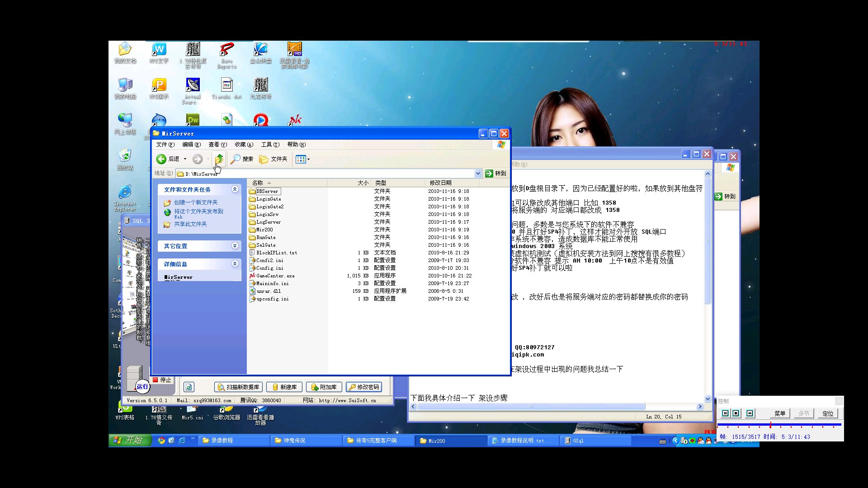Select unrar.dll file

[x=265, y=291]
